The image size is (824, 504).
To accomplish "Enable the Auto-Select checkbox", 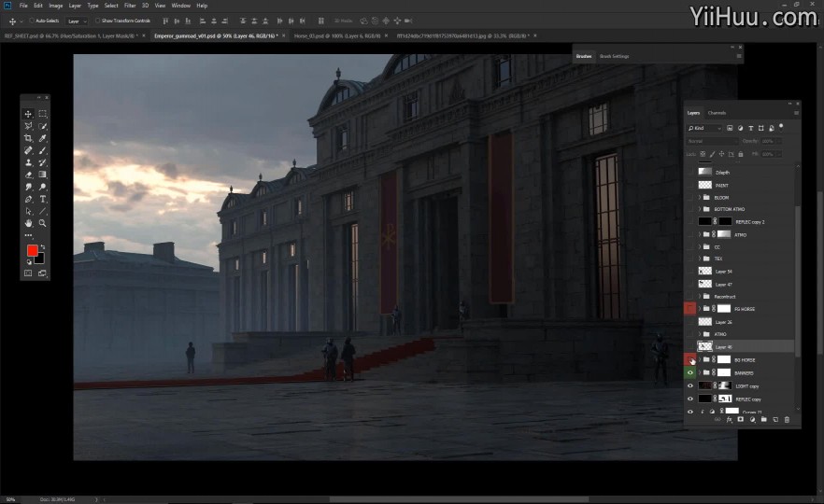I will pyautogui.click(x=32, y=21).
